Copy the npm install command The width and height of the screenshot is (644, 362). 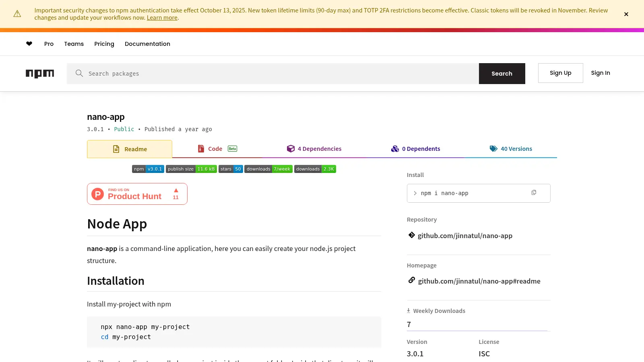[534, 193]
